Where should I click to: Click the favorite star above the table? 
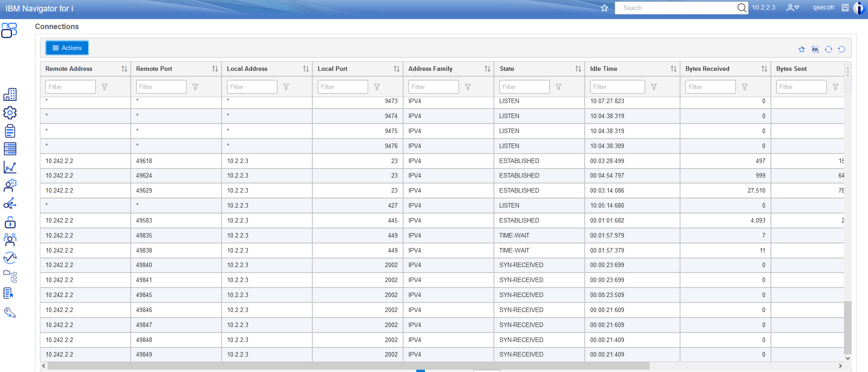(801, 50)
